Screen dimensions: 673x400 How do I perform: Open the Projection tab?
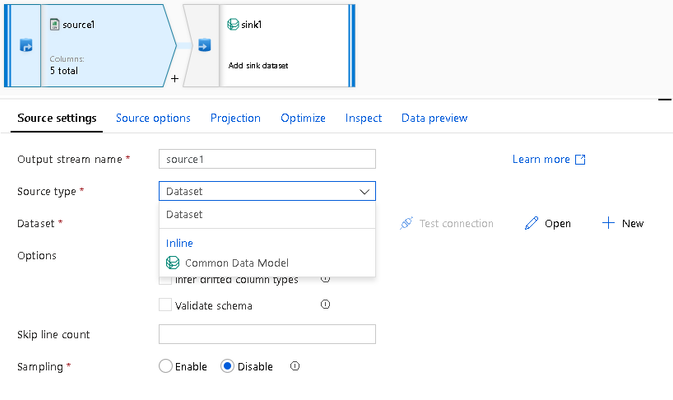pyautogui.click(x=235, y=118)
